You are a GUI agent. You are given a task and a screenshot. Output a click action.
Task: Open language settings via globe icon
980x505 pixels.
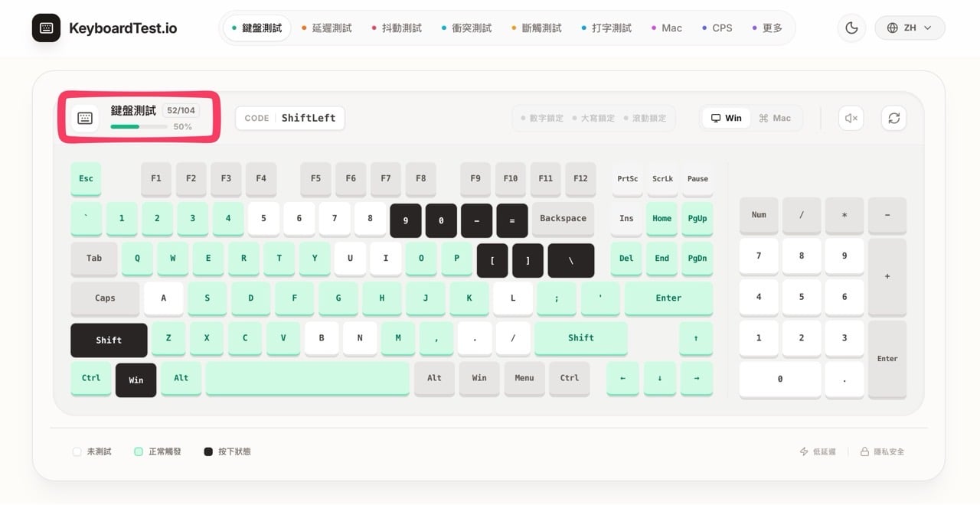tap(892, 28)
